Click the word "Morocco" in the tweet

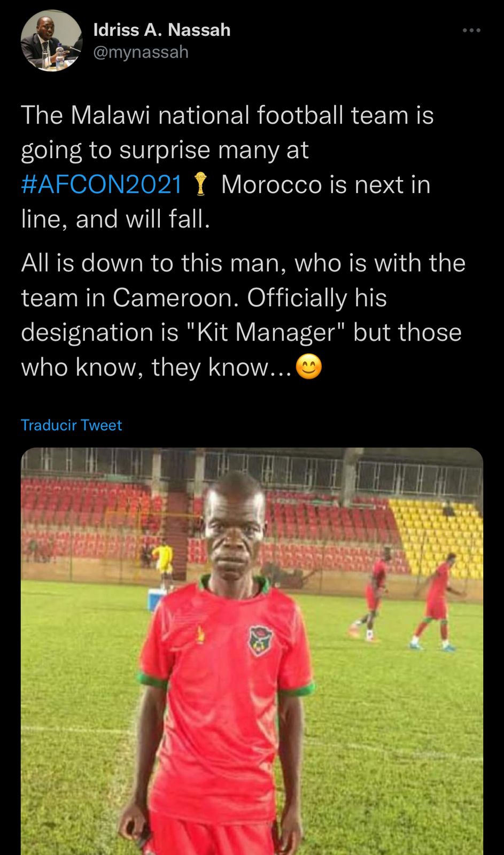(x=272, y=185)
